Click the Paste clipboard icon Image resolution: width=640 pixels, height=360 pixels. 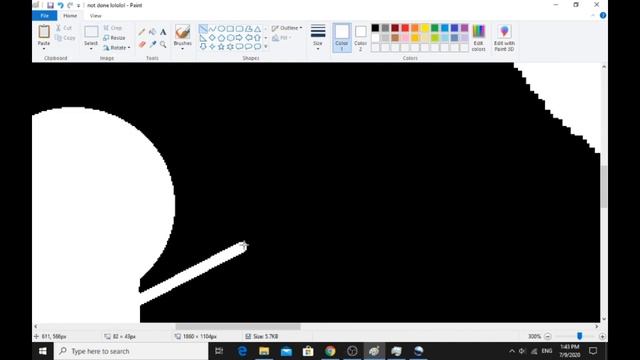point(44,32)
